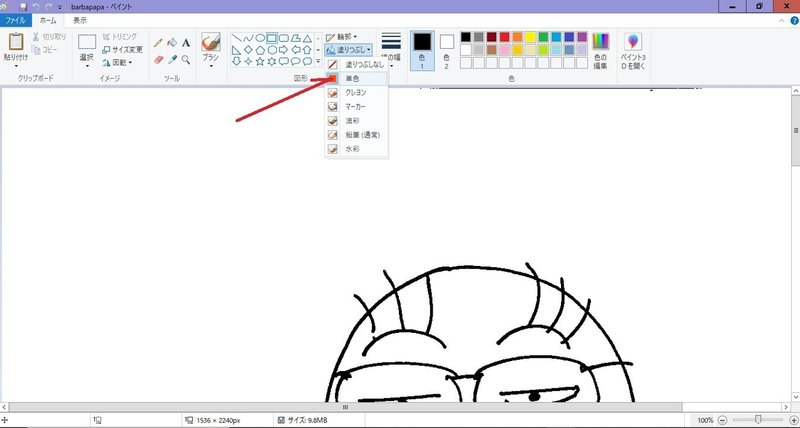Click the zoom slider in status bar

pyautogui.click(x=758, y=420)
